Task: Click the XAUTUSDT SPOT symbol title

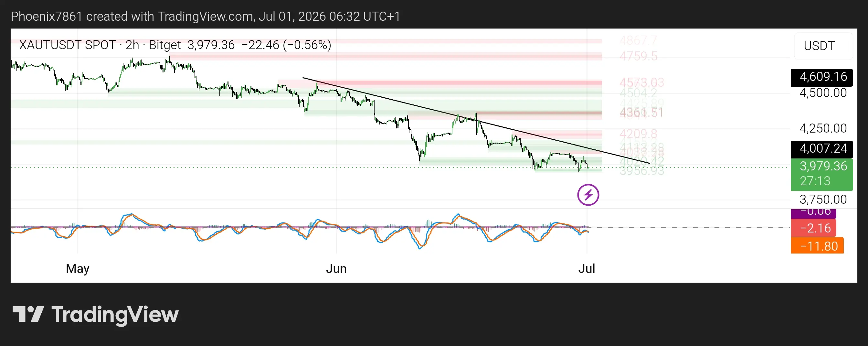Action: 67,45
